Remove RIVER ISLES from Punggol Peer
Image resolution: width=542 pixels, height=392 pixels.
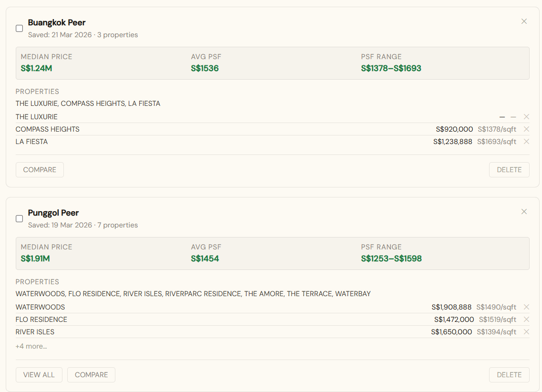[526, 331]
